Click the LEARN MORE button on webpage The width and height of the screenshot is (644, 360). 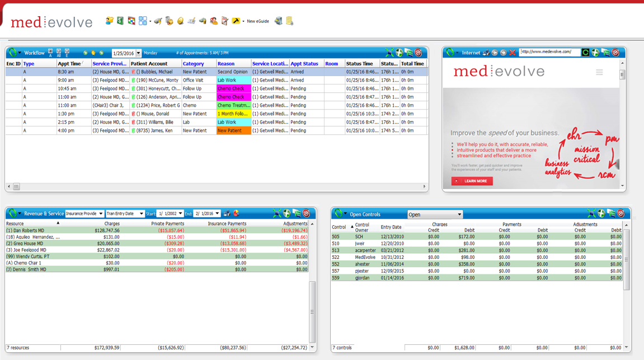(x=472, y=181)
